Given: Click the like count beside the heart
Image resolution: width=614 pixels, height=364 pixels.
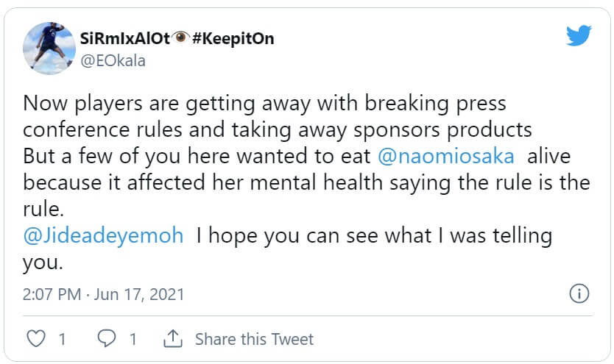Looking at the screenshot, I should pos(62,339).
